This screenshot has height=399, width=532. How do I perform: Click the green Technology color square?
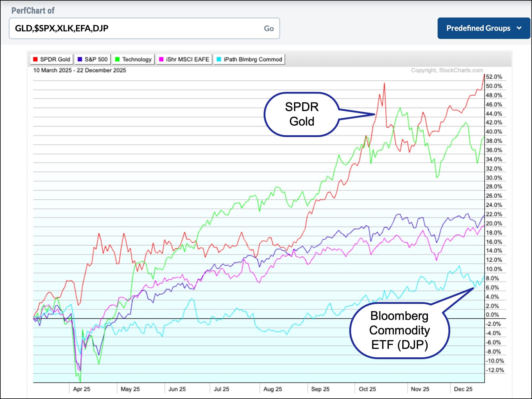pos(117,59)
